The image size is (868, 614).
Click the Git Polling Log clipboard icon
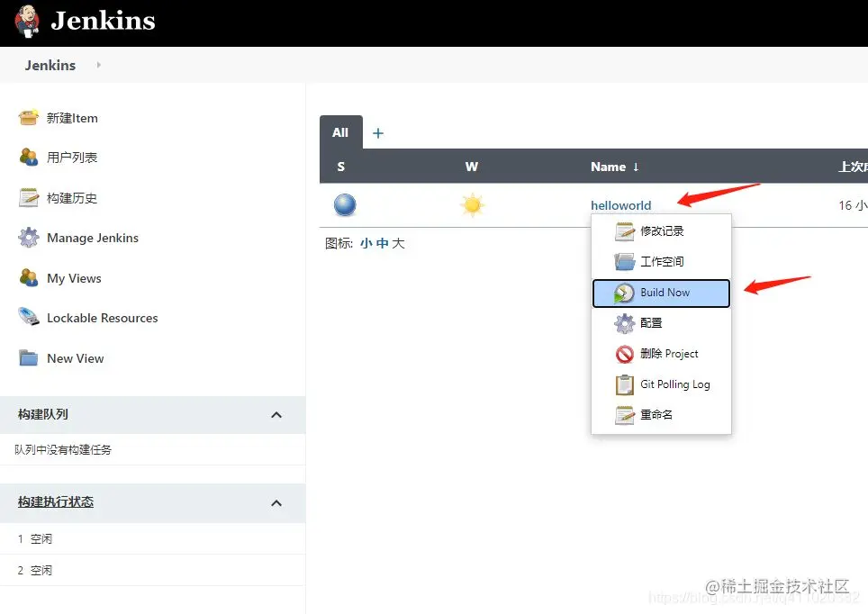pos(624,384)
